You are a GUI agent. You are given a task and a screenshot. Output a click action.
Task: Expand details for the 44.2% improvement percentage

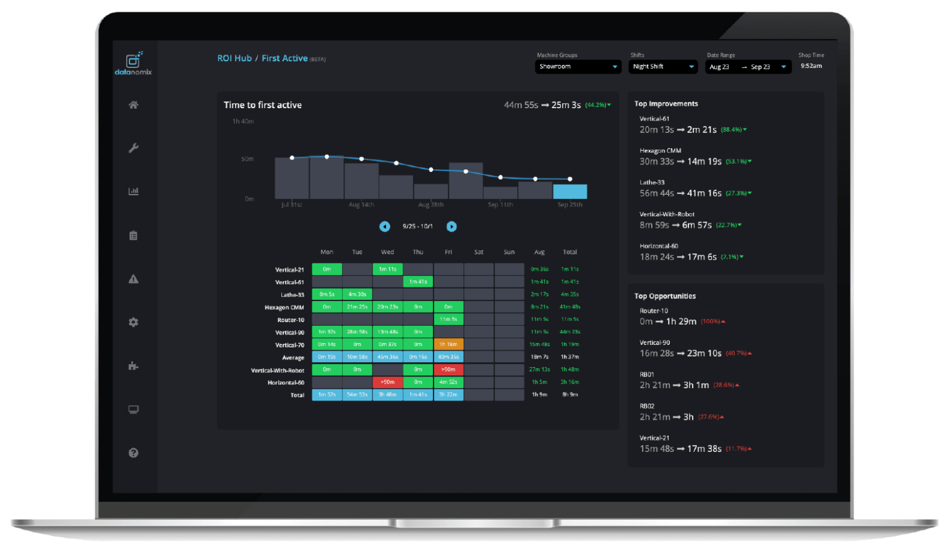[597, 104]
